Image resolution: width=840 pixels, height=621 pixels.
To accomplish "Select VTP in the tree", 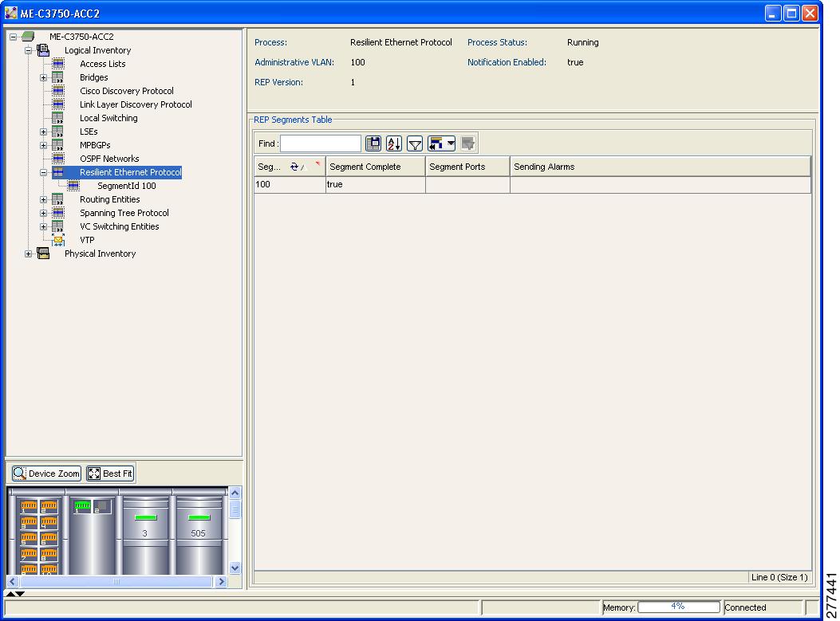I will point(87,241).
